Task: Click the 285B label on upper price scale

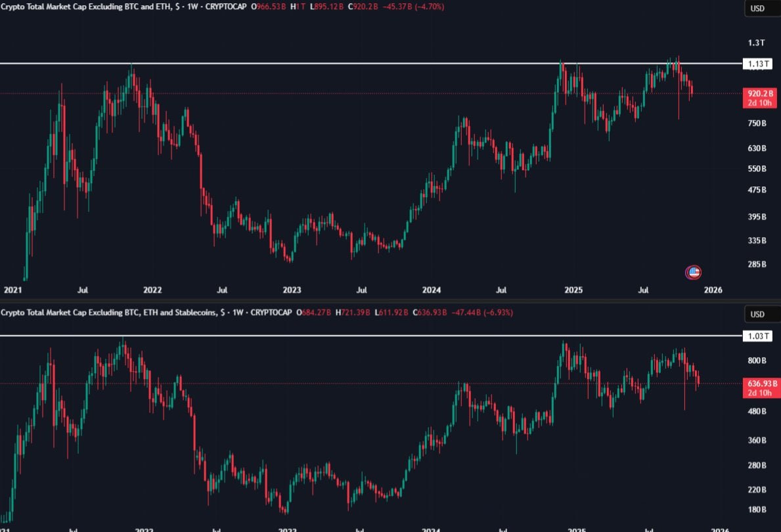Action: pyautogui.click(x=757, y=264)
